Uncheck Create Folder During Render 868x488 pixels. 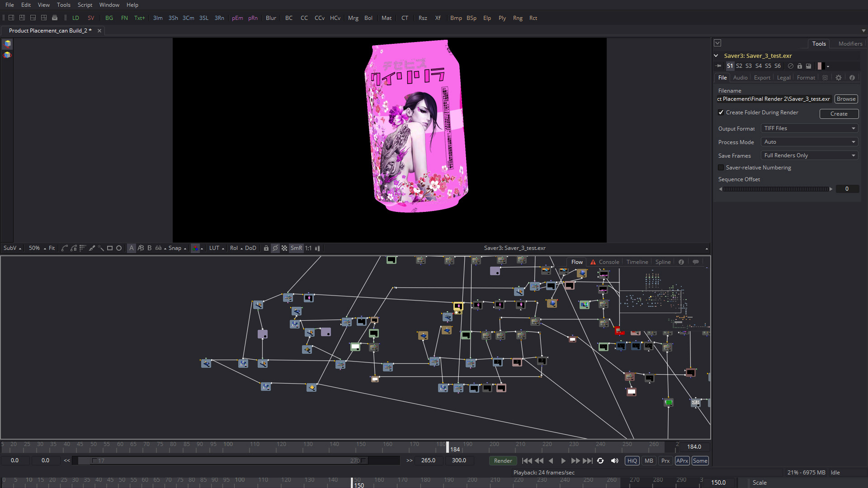[x=721, y=113]
